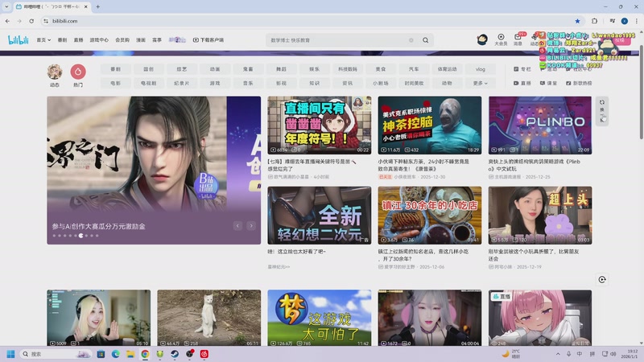
Task: Select the 音乐 category button
Action: click(248, 83)
